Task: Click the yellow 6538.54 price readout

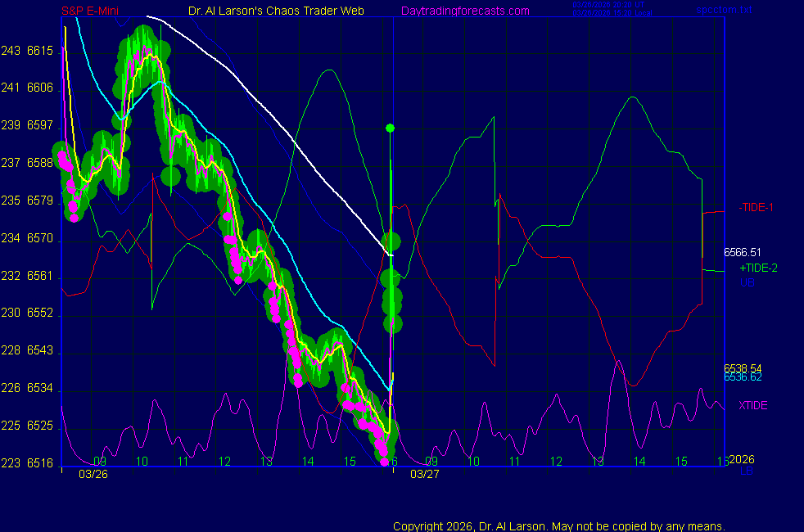Action: tap(743, 367)
